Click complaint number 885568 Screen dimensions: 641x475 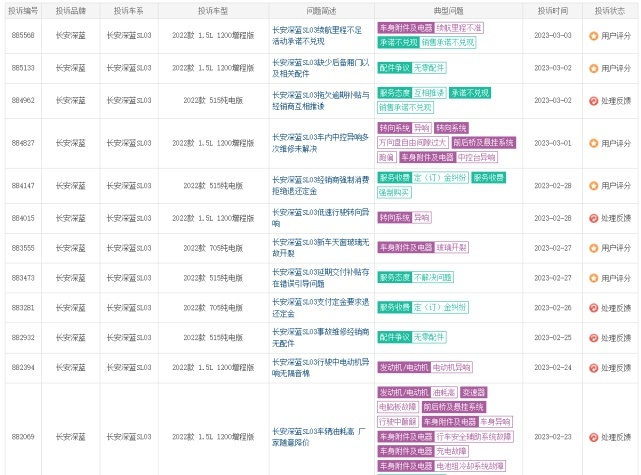tap(23, 35)
